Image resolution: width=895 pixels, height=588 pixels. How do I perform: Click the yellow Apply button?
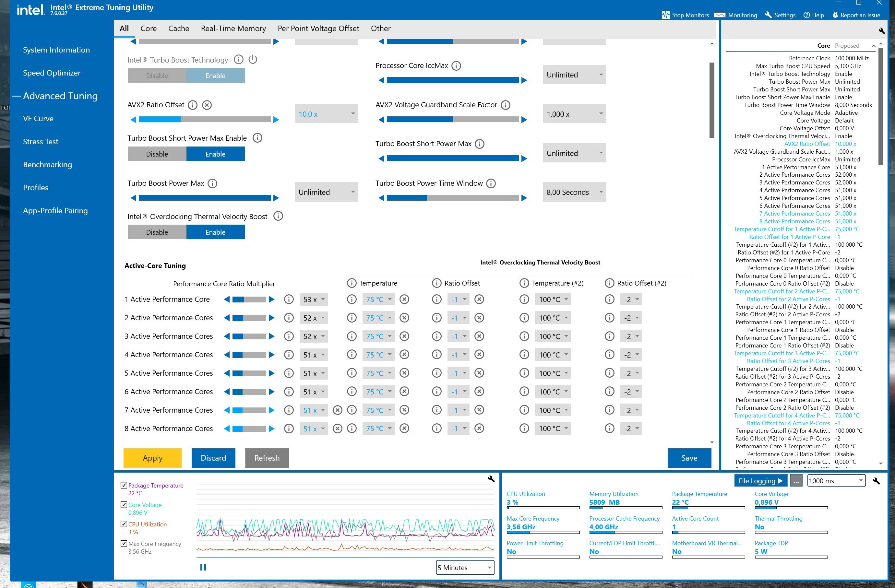(x=152, y=458)
